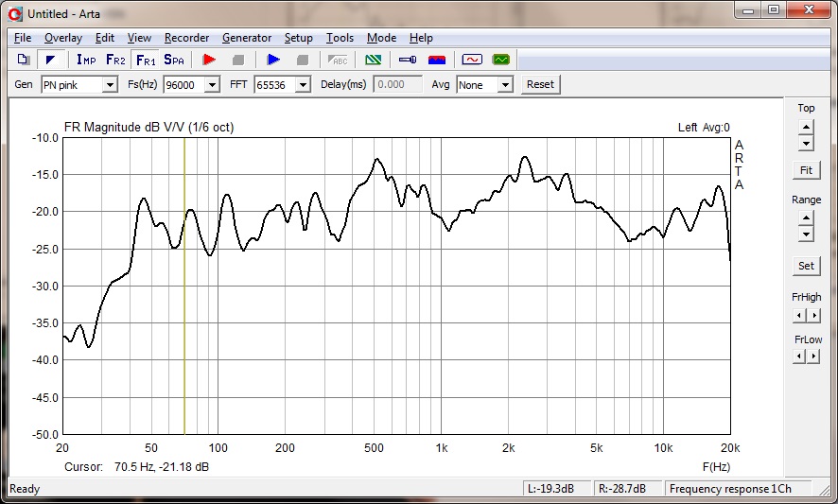Click the 'Ready' status bar text

tap(25, 489)
